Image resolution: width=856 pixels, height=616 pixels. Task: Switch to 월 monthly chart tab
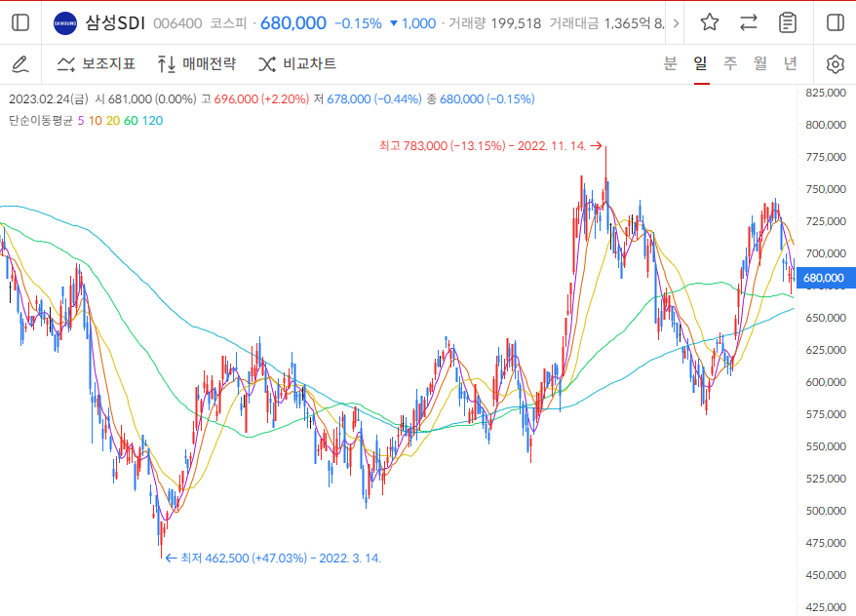760,63
